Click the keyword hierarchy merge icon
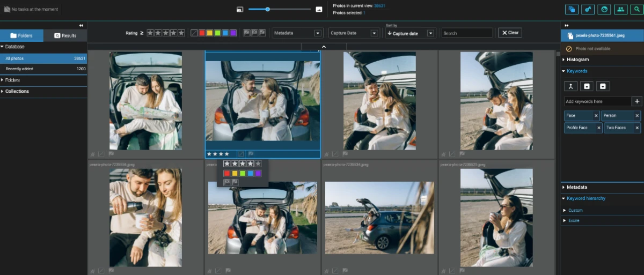The height and width of the screenshot is (275, 644). tap(570, 86)
